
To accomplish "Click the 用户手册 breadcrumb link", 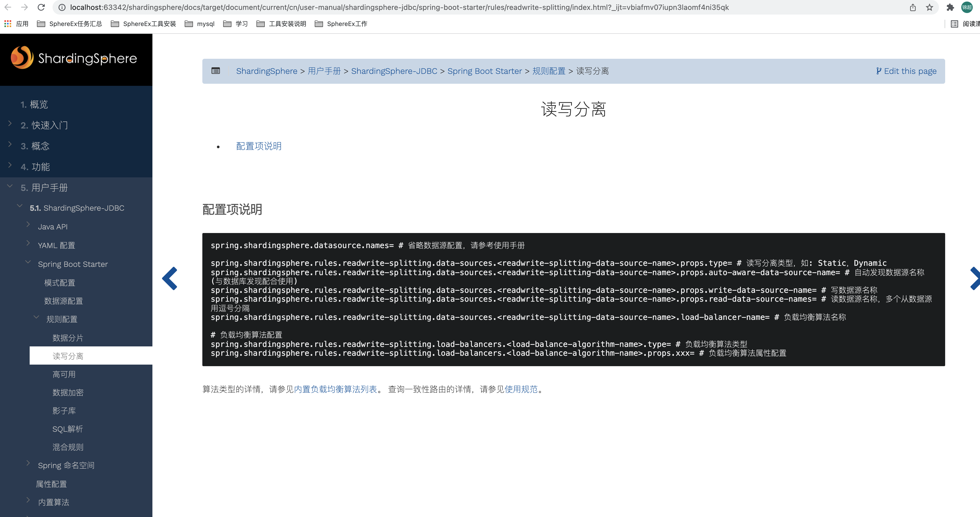I will point(324,71).
